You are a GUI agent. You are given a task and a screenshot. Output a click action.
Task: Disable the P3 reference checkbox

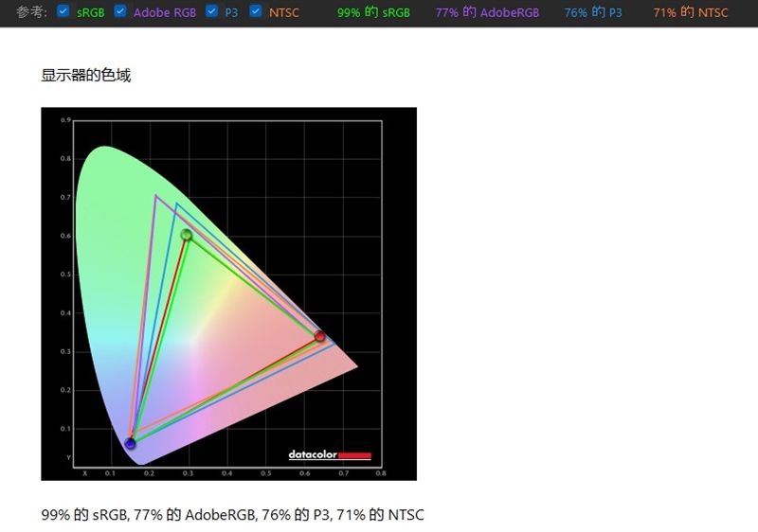tap(211, 11)
